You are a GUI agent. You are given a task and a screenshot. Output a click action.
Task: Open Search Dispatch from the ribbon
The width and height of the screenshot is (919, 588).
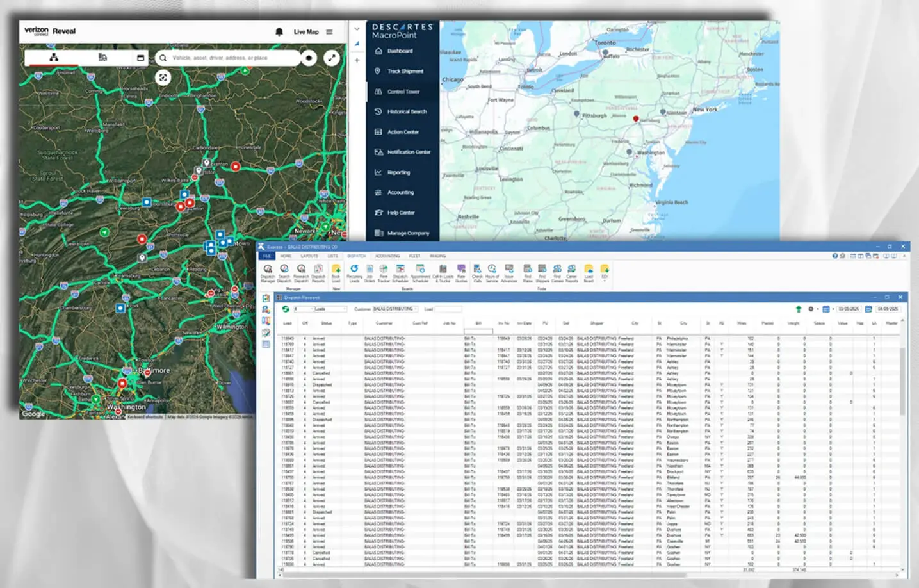[x=284, y=274]
